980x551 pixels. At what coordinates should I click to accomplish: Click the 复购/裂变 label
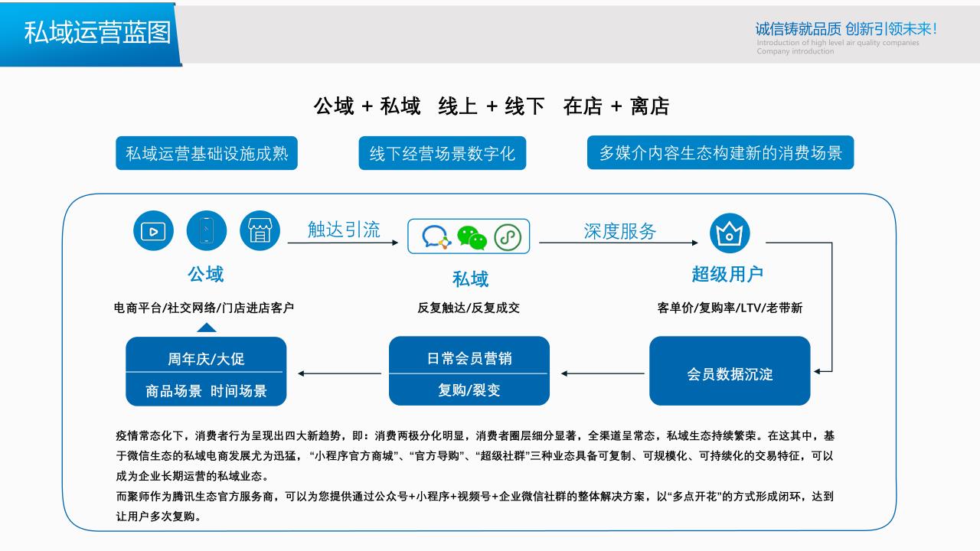469,390
